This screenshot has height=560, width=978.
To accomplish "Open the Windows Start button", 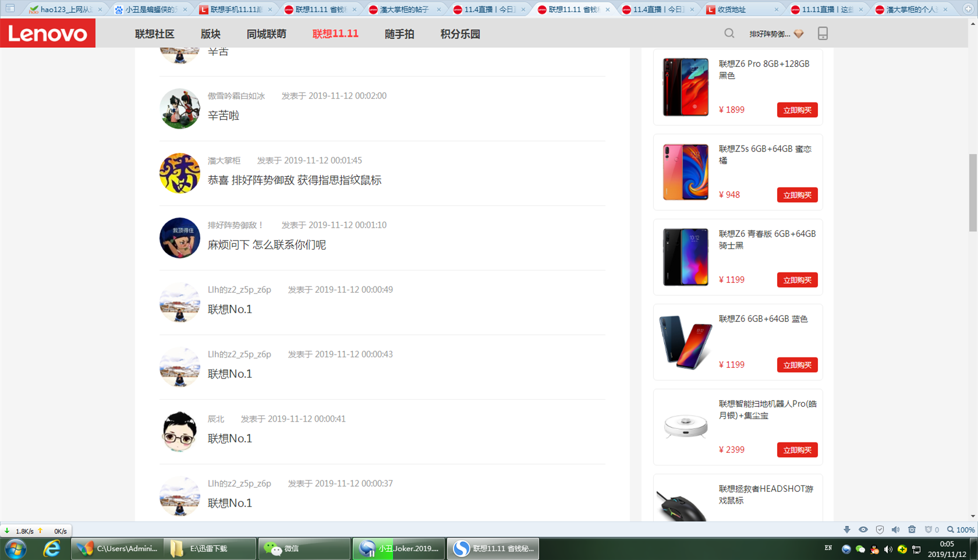I will coord(16,548).
